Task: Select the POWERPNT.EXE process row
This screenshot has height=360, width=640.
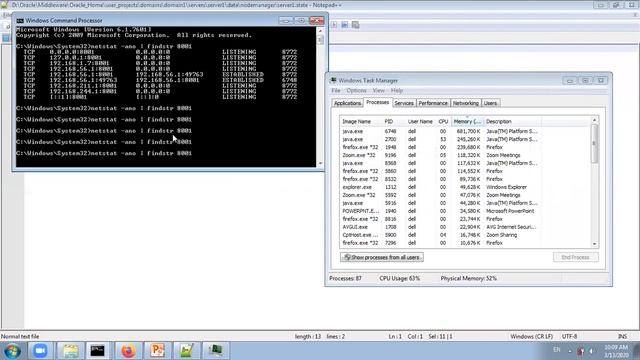Action: coord(465,211)
